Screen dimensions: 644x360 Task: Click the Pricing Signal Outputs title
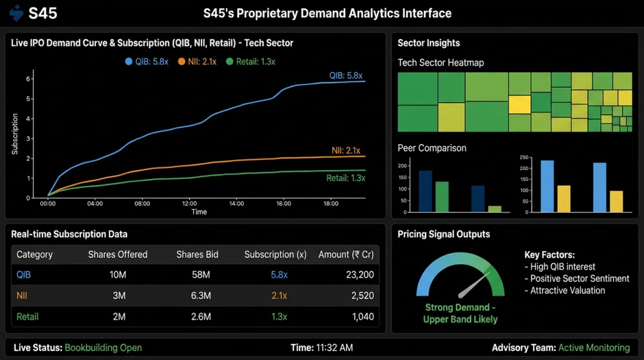[x=444, y=235]
